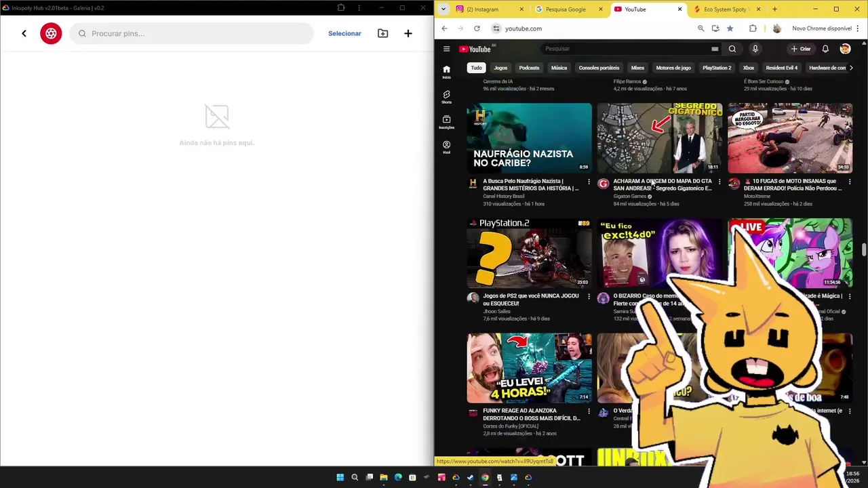Image resolution: width=868 pixels, height=488 pixels.
Task: Select the PlayStation 2 filter chip
Action: pyautogui.click(x=717, y=68)
